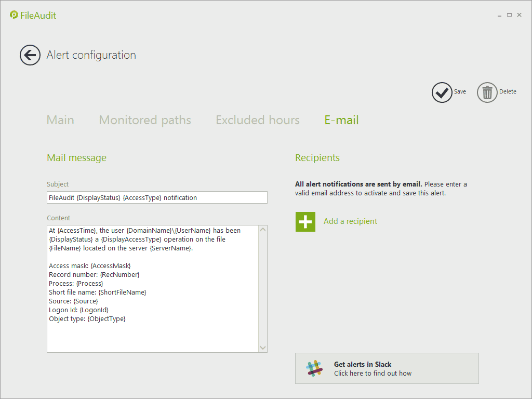The height and width of the screenshot is (399, 532).
Task: Select the E-mail tab
Action: [341, 120]
